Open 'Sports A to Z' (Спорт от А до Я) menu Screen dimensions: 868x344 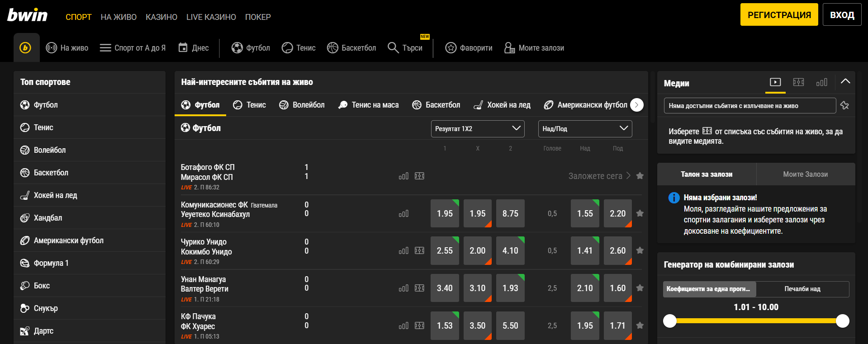pyautogui.click(x=133, y=47)
